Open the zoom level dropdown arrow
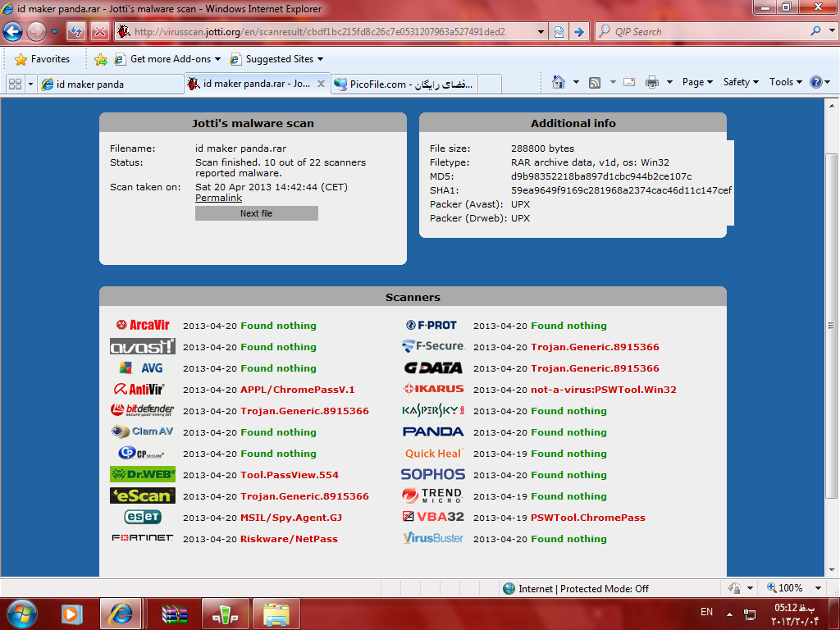This screenshot has width=840, height=630. pyautogui.click(x=818, y=588)
